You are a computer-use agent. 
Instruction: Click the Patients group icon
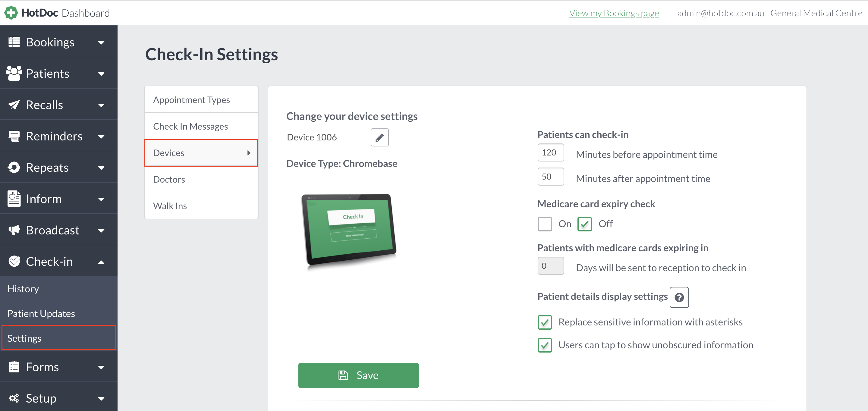(14, 73)
